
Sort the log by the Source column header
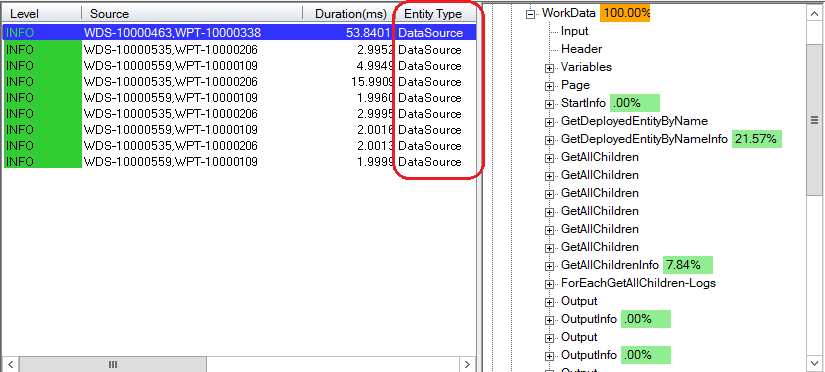click(x=193, y=14)
